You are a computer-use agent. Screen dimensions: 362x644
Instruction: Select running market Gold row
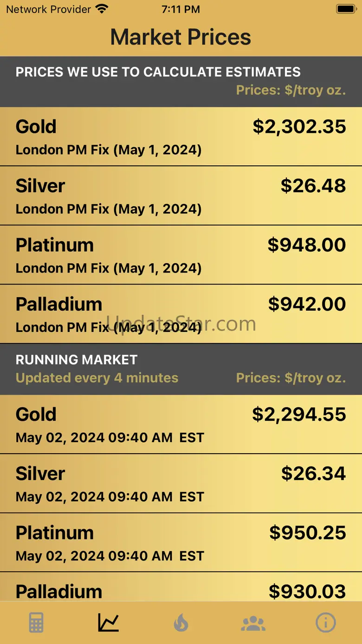click(x=181, y=424)
